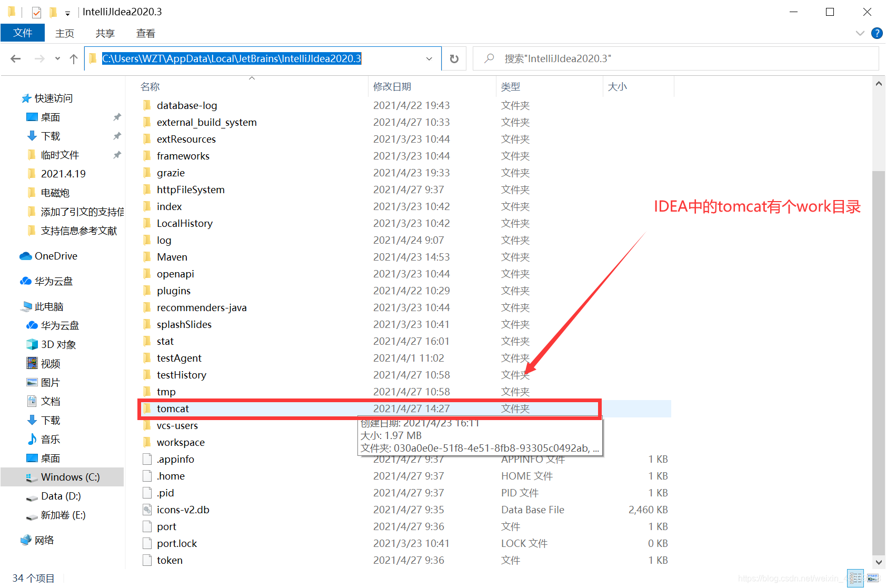
Task: Select 此电脑 in the navigation pane
Action: pos(48,307)
